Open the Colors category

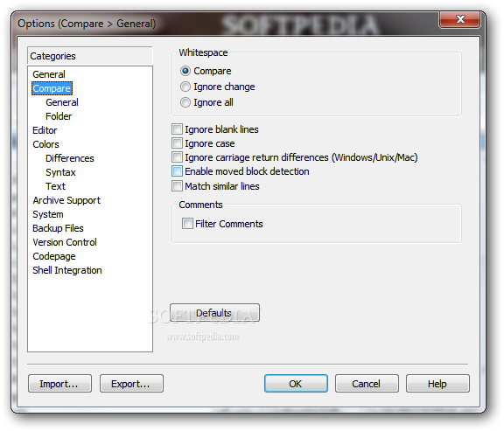coord(45,144)
